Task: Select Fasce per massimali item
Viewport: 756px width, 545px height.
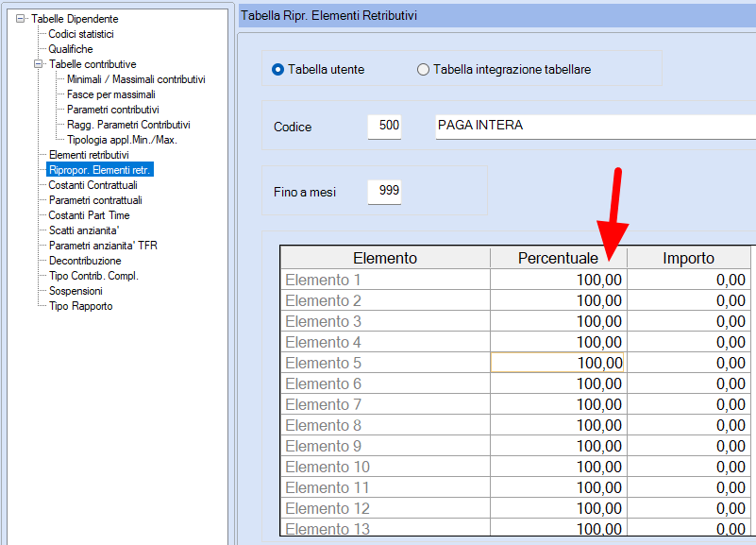Action: click(x=110, y=94)
